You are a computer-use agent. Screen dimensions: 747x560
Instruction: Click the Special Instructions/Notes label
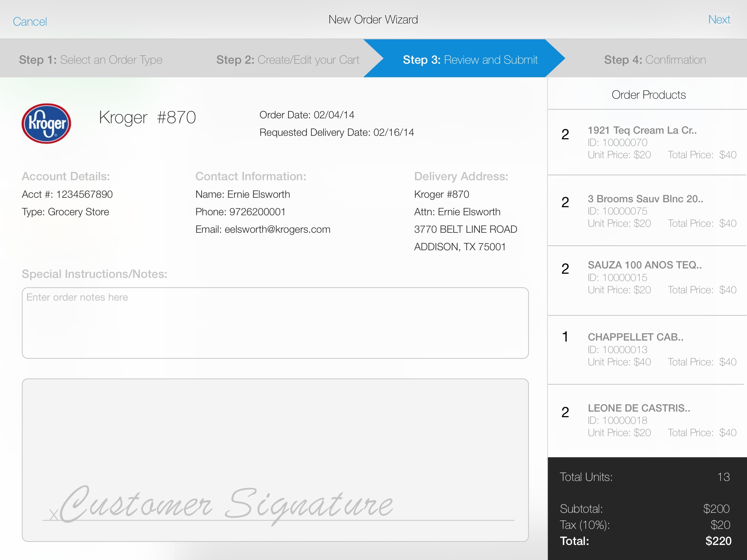(x=95, y=274)
